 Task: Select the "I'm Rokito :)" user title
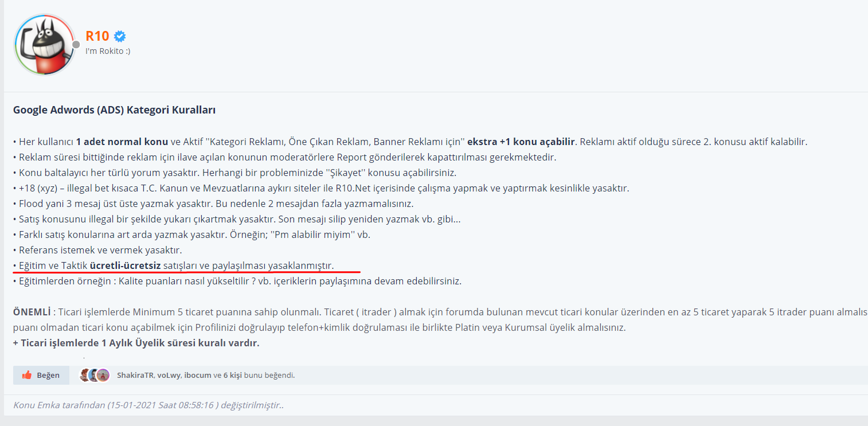click(x=108, y=51)
